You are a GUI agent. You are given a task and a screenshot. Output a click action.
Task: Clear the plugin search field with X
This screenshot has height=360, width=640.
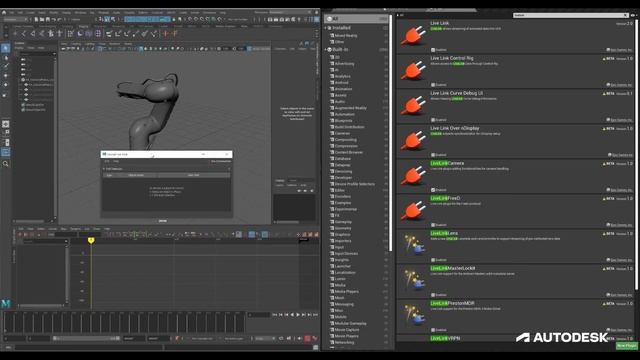(625, 15)
